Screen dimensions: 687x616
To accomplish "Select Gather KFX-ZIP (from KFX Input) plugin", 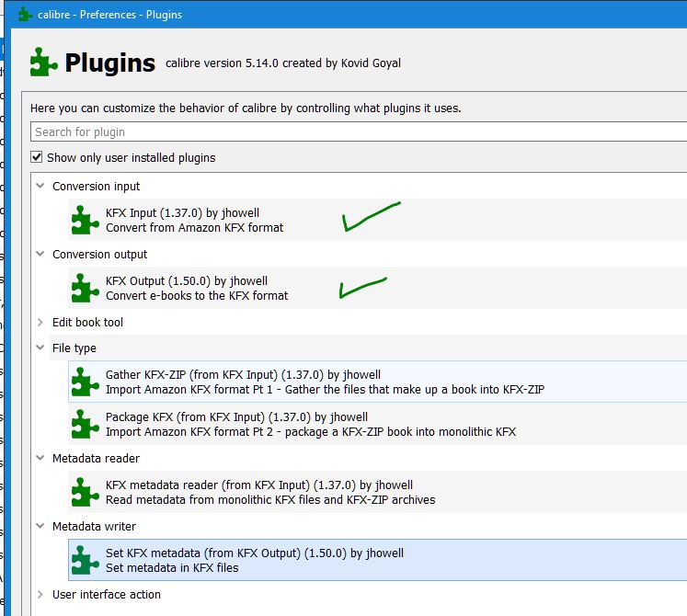I will [377, 382].
